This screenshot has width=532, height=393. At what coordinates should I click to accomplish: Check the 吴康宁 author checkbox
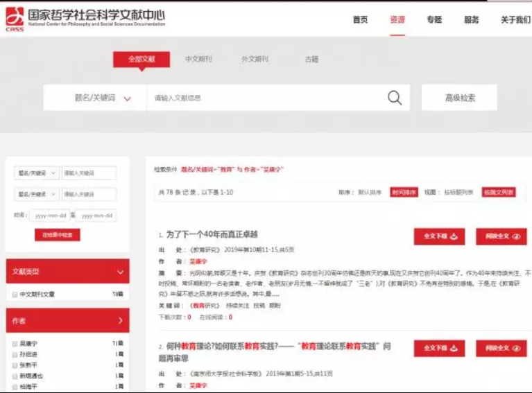[x=15, y=344]
